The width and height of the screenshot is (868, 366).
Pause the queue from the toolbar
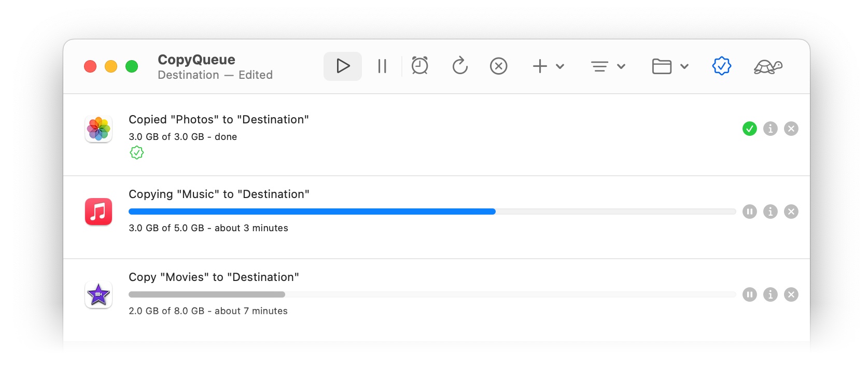[382, 66]
